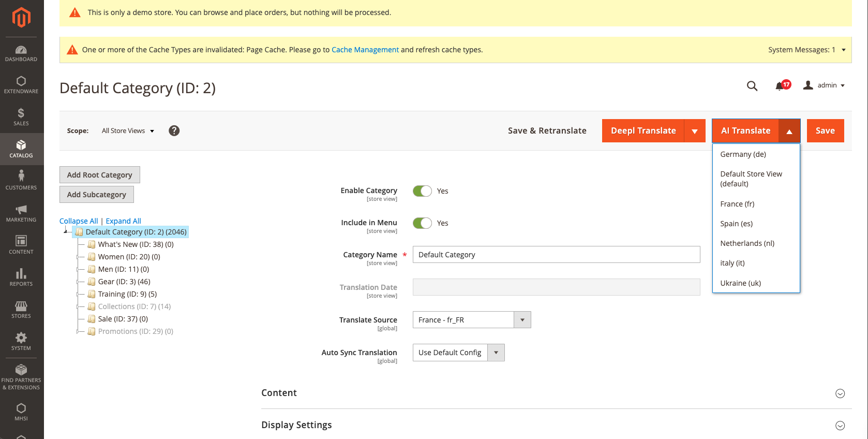The width and height of the screenshot is (868, 439).
Task: Follow the Cache Management link
Action: click(x=365, y=50)
